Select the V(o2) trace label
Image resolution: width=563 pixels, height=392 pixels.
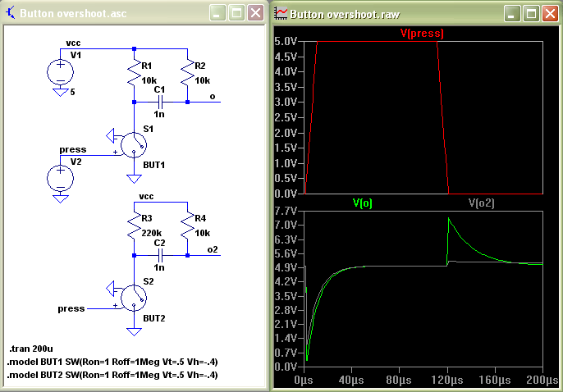482,203
